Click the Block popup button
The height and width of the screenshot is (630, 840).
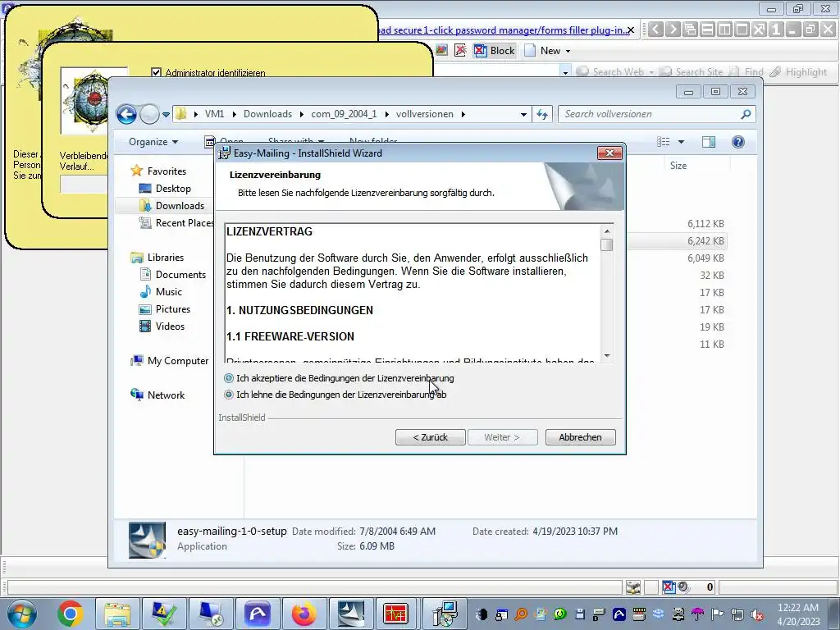[x=495, y=51]
